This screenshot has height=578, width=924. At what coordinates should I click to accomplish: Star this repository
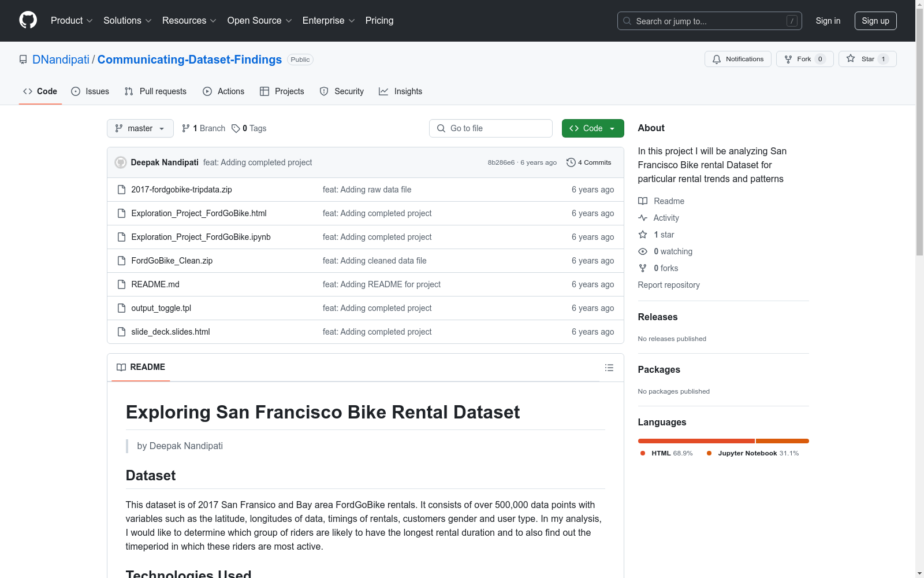tap(867, 59)
